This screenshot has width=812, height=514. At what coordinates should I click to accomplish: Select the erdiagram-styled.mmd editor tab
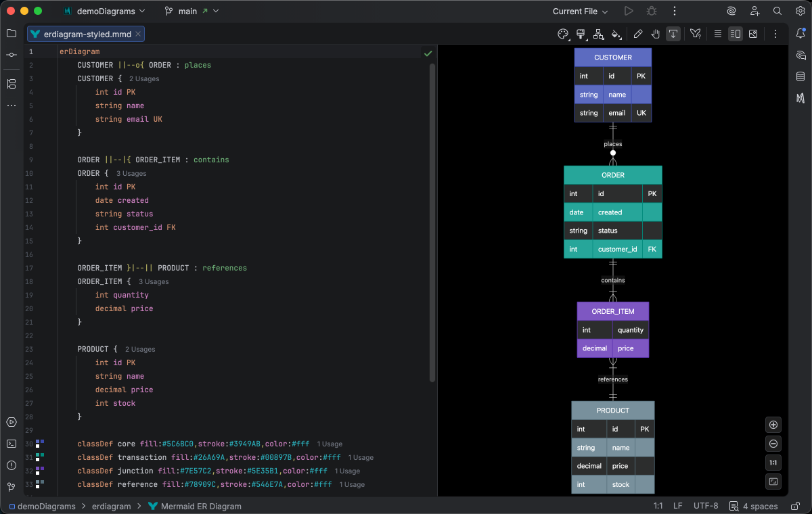click(86, 34)
